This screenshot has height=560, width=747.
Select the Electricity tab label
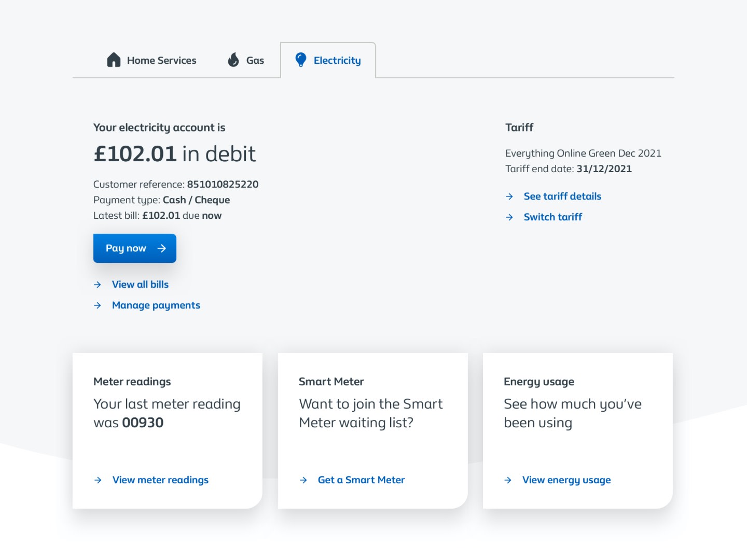(337, 61)
